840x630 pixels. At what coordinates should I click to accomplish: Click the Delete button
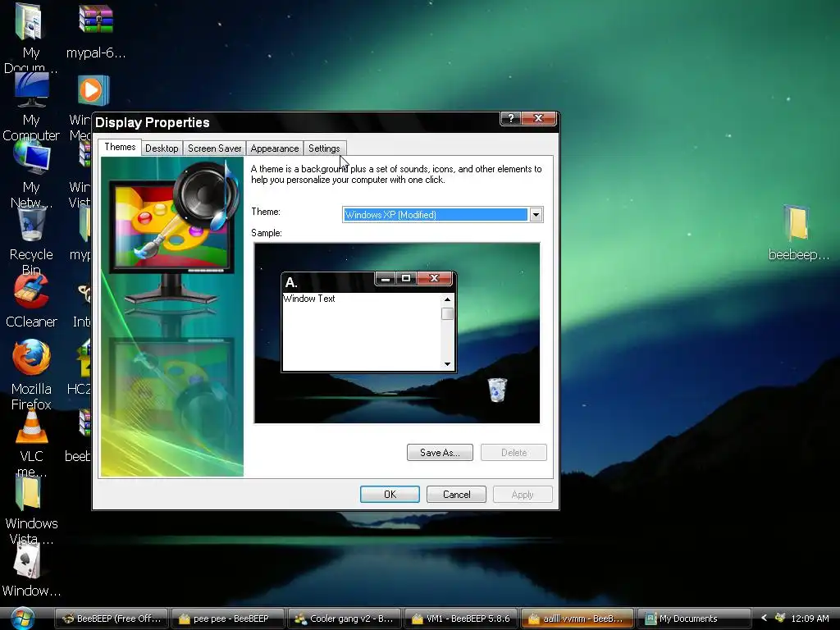[x=514, y=453]
